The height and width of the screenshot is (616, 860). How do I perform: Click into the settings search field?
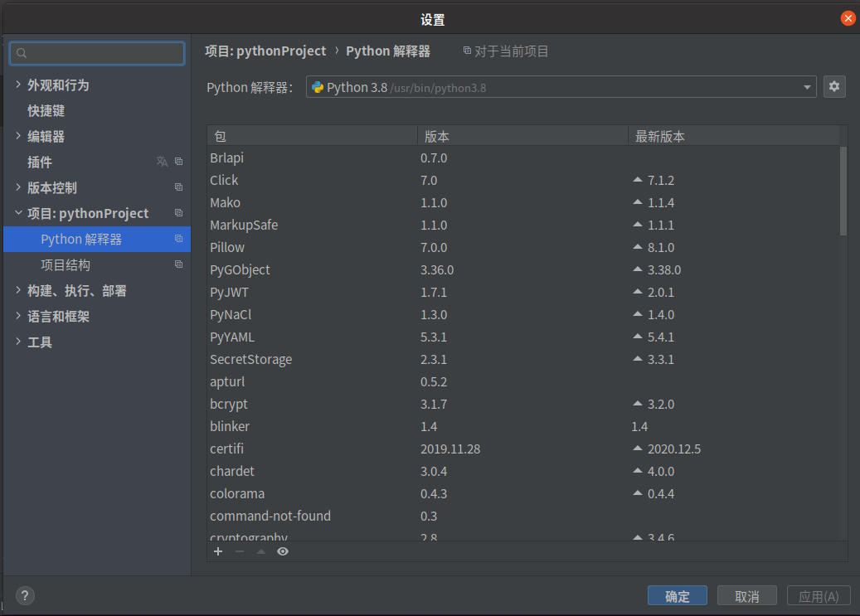(97, 53)
